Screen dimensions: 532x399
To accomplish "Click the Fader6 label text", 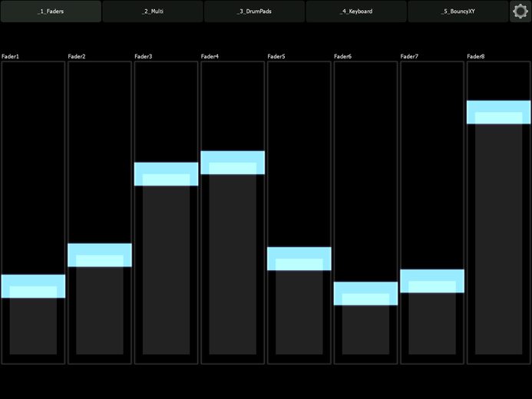I will pyautogui.click(x=342, y=57).
